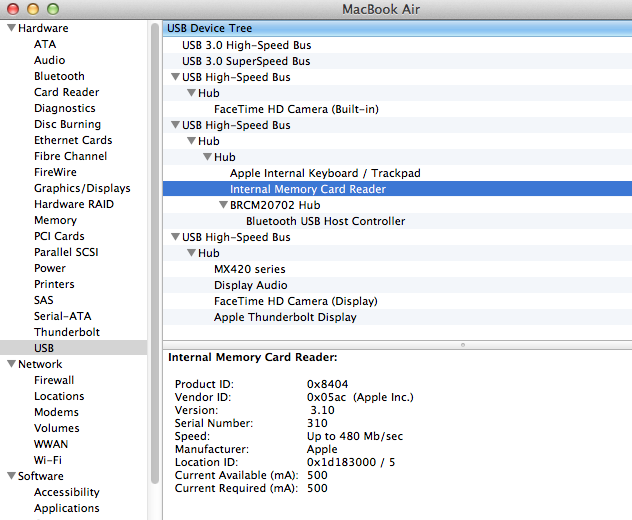
Task: Click the Vendor ID value 0x05ac (Apple Inc.)
Action: (360, 397)
